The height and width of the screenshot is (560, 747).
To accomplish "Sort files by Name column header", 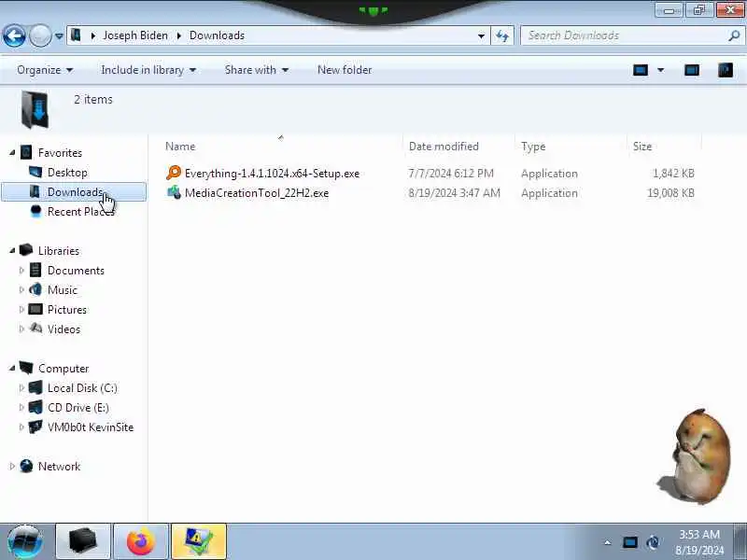I will [x=283, y=147].
